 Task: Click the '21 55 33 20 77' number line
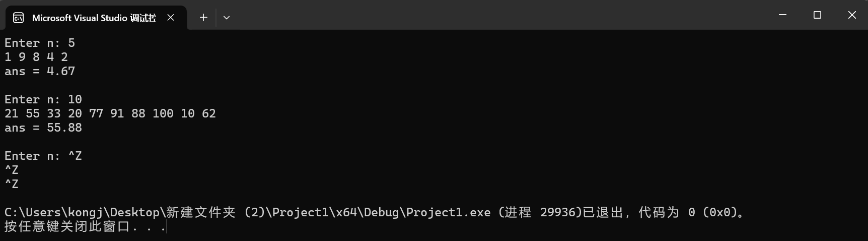pos(110,113)
